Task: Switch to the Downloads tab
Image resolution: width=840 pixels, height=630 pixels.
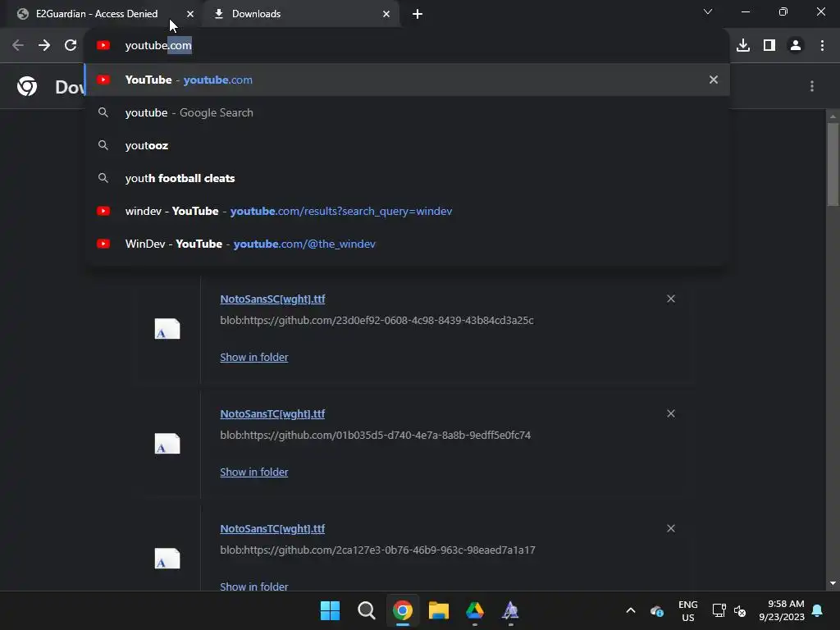Action: tap(300, 14)
